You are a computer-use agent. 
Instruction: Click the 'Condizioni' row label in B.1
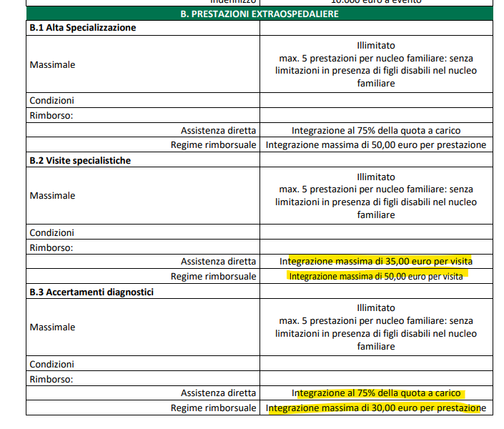(51, 100)
